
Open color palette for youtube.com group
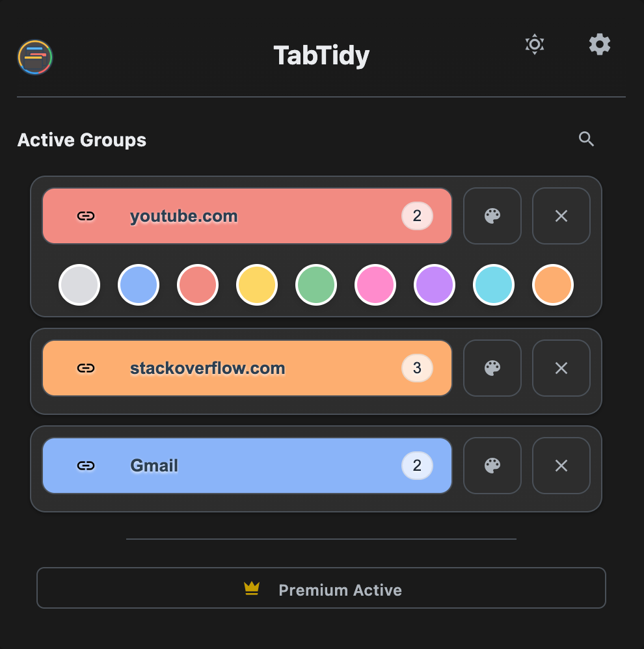pyautogui.click(x=492, y=216)
